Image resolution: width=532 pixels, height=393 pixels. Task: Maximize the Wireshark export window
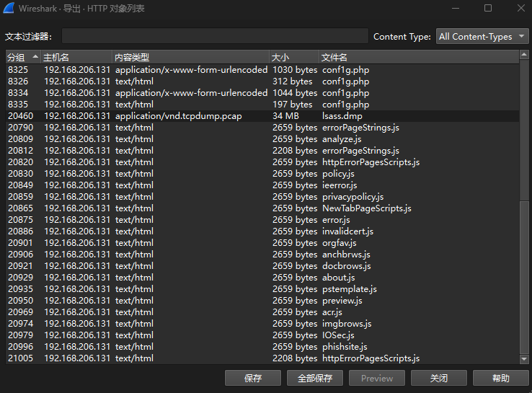[488, 8]
